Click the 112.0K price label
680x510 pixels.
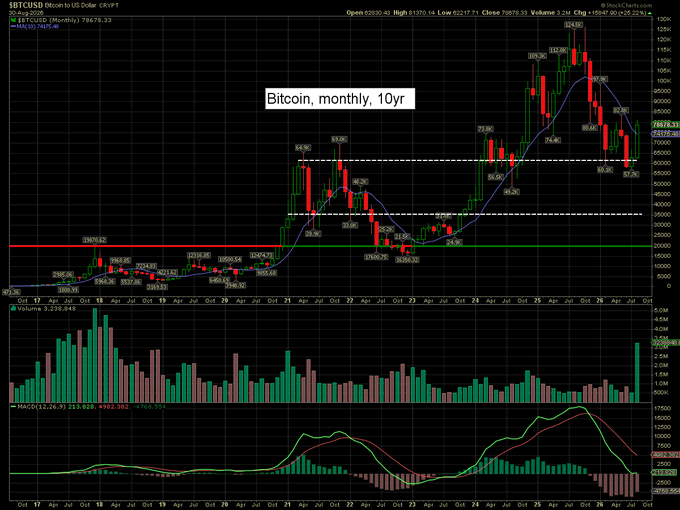pyautogui.click(x=558, y=50)
